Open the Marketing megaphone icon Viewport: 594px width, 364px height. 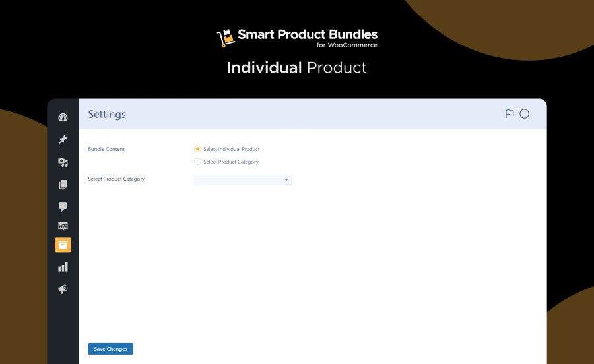[63, 289]
